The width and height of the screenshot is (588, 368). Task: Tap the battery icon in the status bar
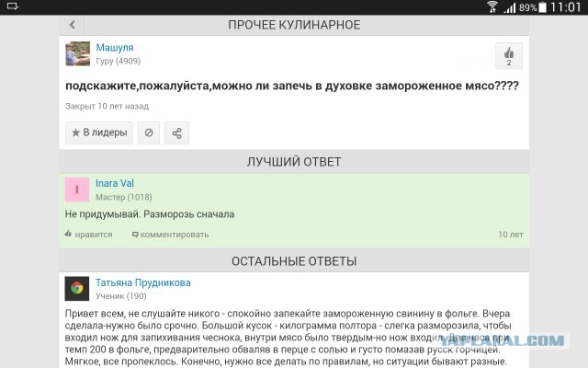coord(542,7)
